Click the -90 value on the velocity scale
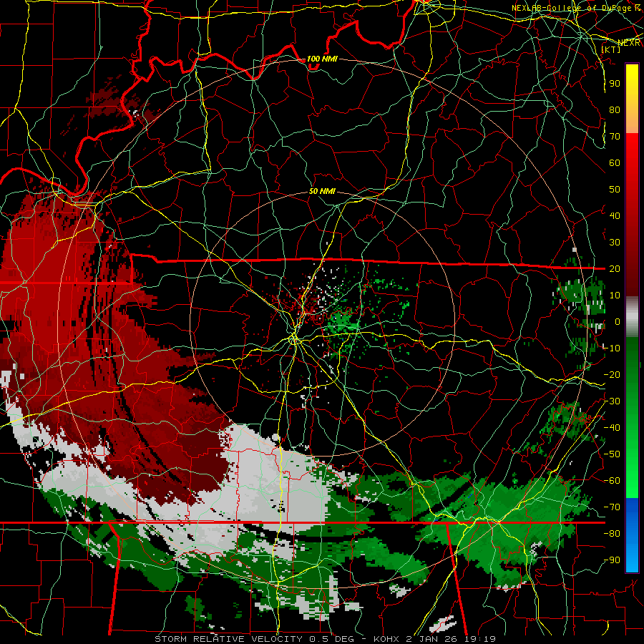 click(x=612, y=560)
